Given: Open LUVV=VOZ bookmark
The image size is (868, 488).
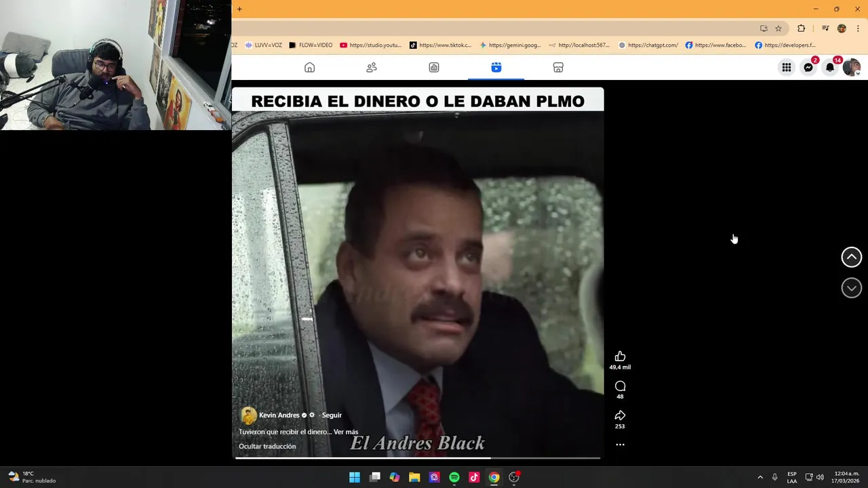Looking at the screenshot, I should (x=263, y=45).
